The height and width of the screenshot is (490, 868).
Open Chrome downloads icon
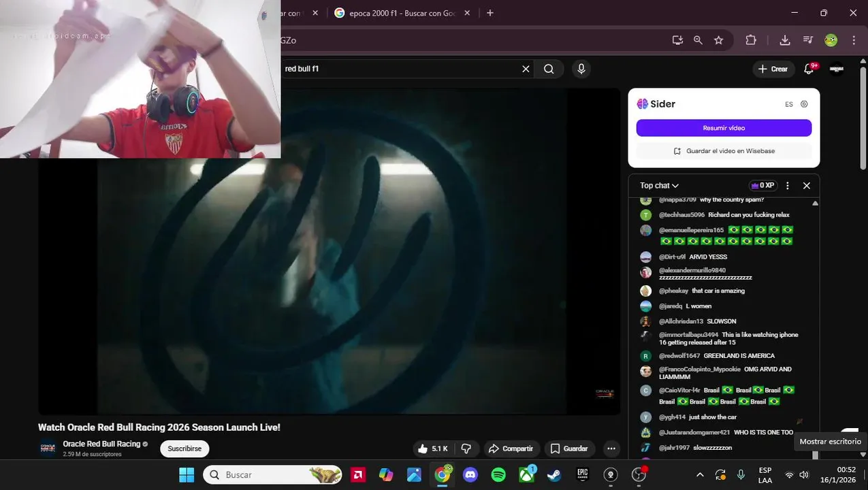[x=785, y=40]
